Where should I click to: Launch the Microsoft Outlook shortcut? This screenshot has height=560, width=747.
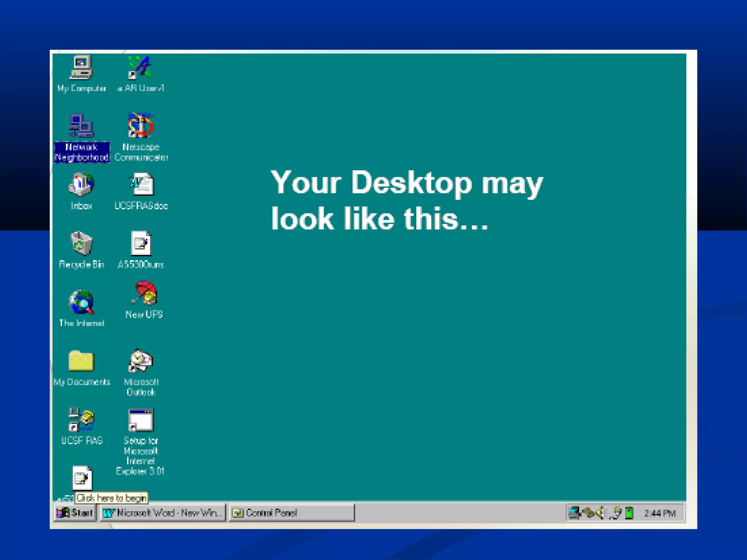click(x=141, y=361)
